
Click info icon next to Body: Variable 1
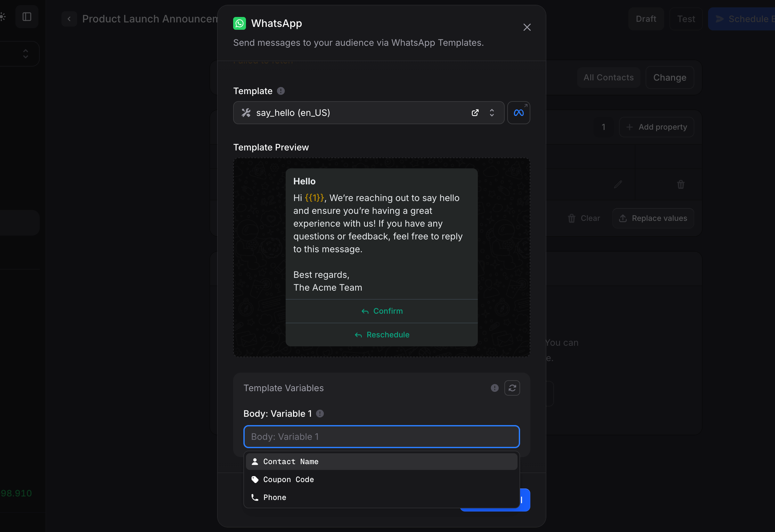coord(320,413)
